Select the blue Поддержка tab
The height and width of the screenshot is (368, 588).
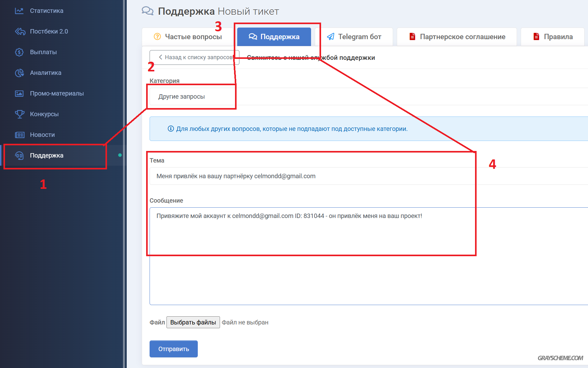[x=274, y=37]
